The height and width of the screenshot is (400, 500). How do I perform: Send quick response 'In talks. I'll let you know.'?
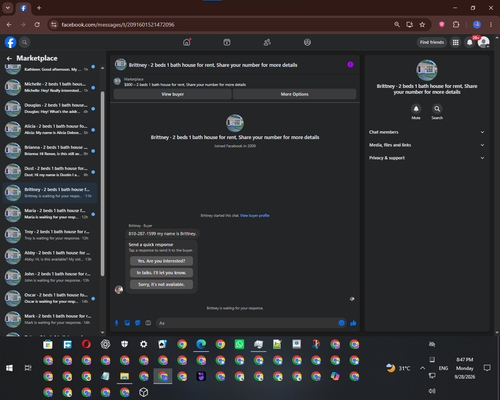pos(161,273)
